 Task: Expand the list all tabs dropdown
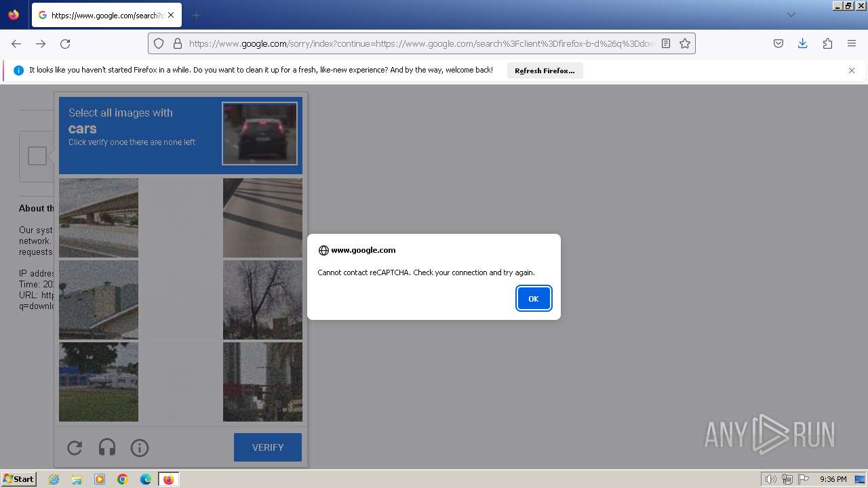[791, 15]
